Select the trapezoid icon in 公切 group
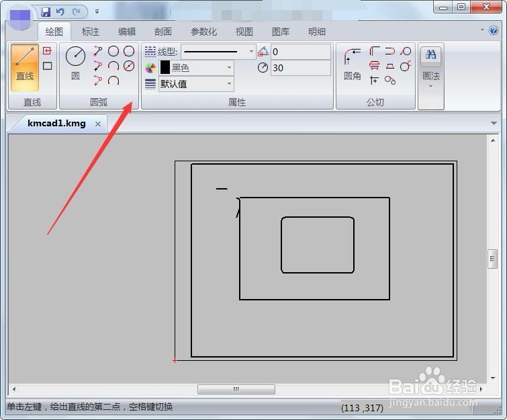Viewport: 507px width, 420px height. coord(390,66)
